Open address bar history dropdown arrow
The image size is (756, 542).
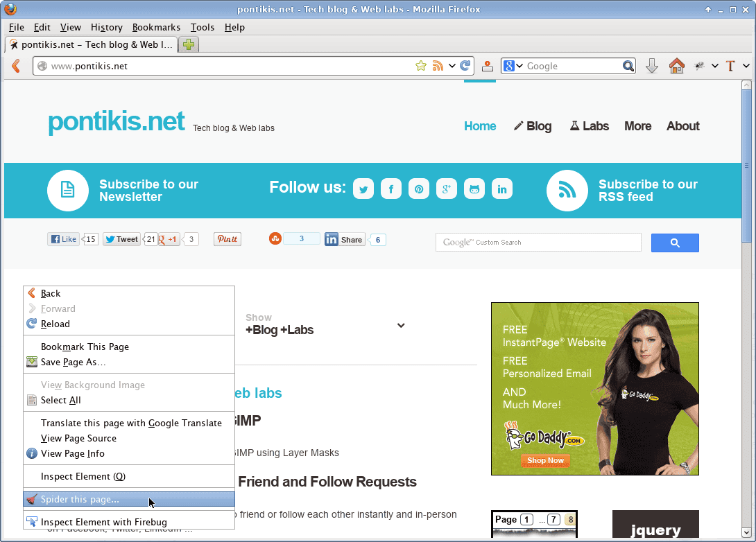(x=452, y=66)
